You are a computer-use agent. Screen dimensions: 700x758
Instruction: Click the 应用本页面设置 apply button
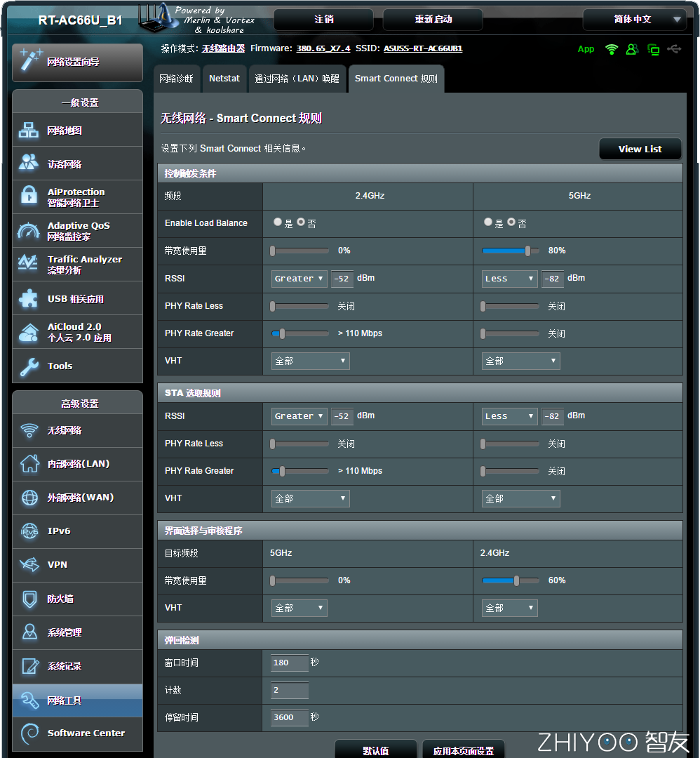pyautogui.click(x=463, y=750)
